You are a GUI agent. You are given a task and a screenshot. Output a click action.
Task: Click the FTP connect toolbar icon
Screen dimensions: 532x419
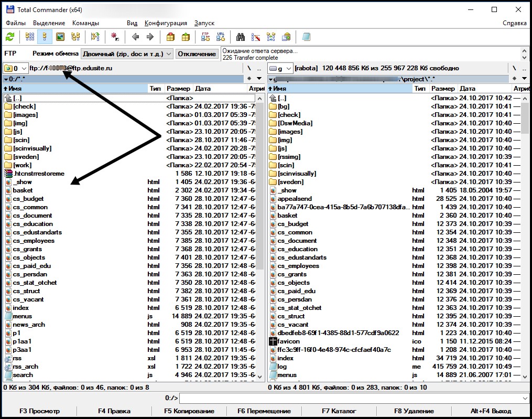point(205,37)
